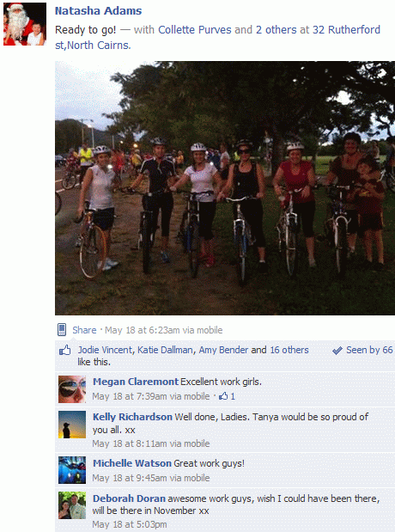
Task: Open Deborah Doran's couple avatar
Action: (x=72, y=505)
